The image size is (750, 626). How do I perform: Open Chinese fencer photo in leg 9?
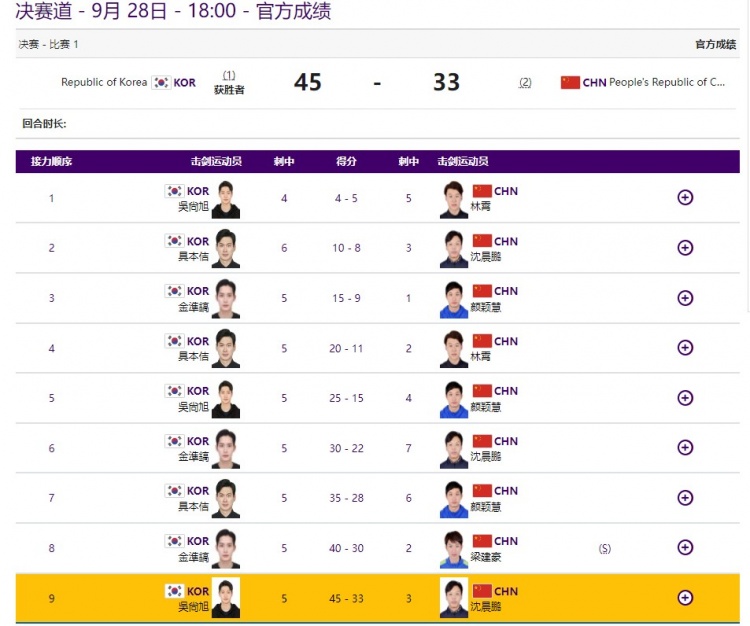pyautogui.click(x=453, y=598)
